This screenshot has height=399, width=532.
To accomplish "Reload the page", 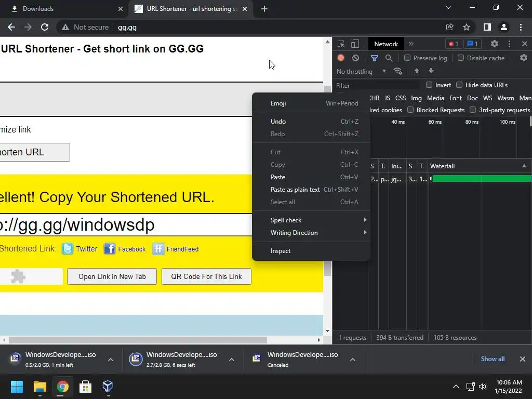I will tap(45, 27).
